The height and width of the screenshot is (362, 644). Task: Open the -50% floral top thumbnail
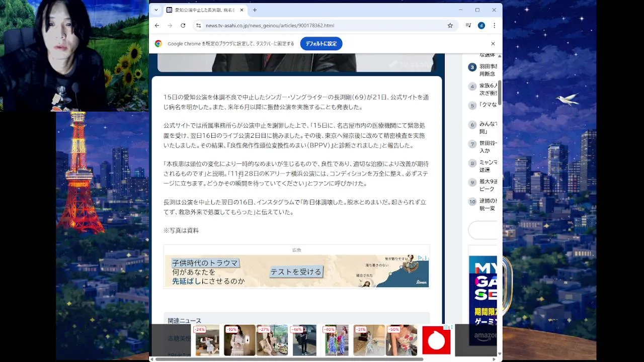tap(401, 340)
